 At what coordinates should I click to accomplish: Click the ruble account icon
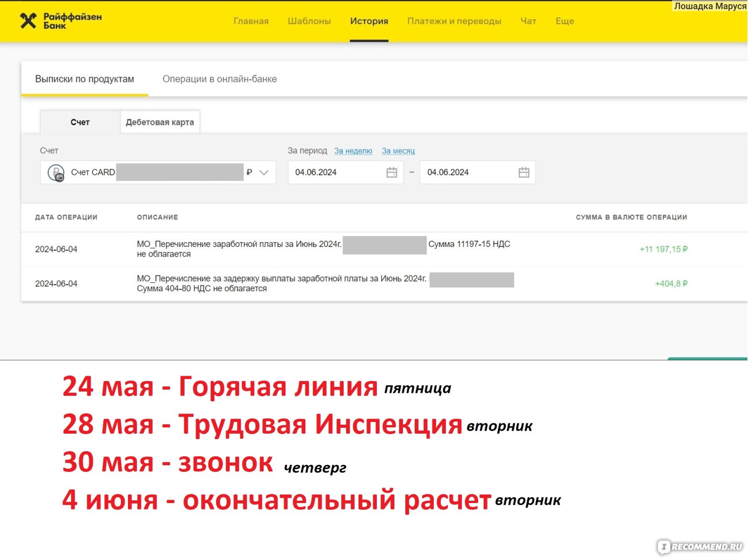pos(56,173)
